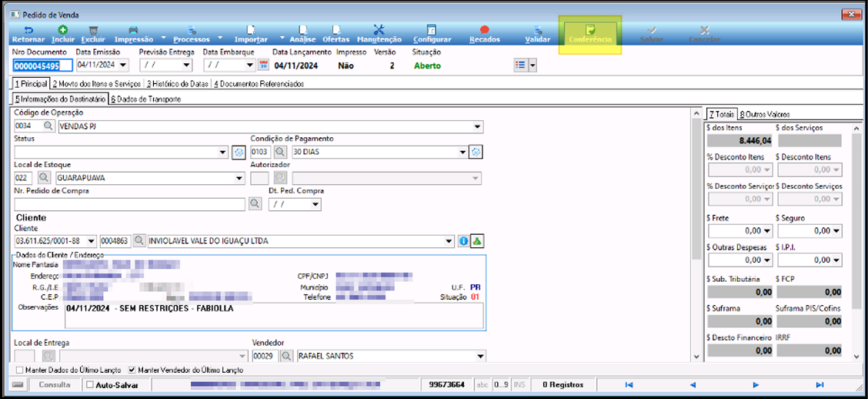Select the 7 Totais tab
Viewport: 868px width, 399px height.
click(x=722, y=114)
